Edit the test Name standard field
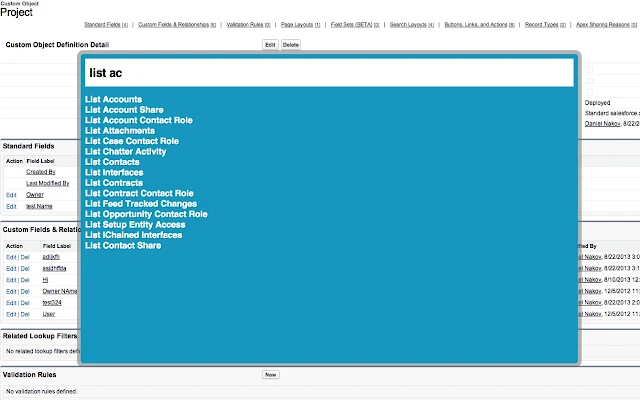The width and height of the screenshot is (640, 400). (11, 207)
